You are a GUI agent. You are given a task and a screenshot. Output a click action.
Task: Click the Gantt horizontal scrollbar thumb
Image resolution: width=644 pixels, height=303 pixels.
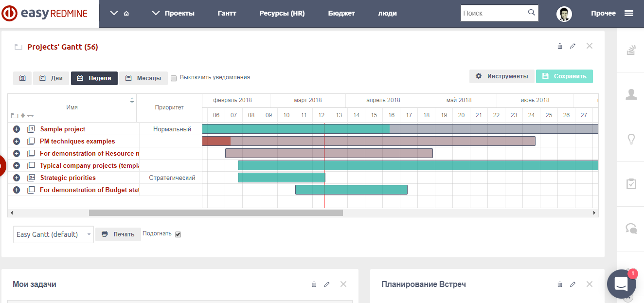tap(215, 213)
